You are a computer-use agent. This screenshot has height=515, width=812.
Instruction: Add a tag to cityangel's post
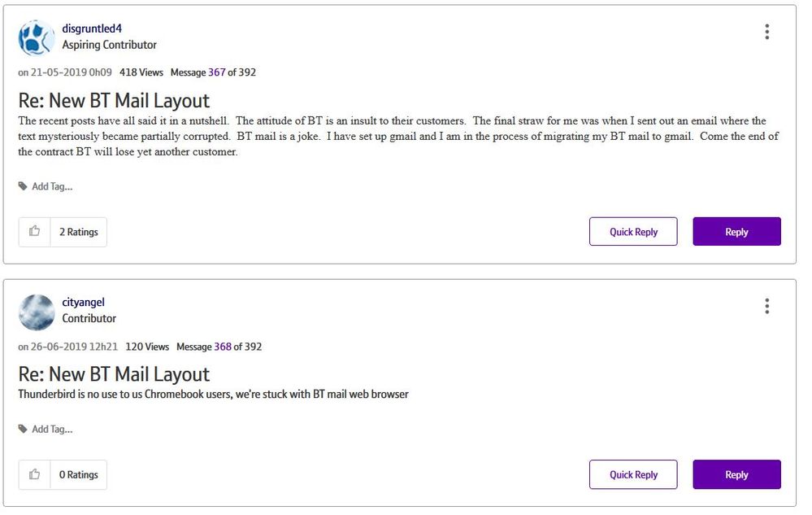(x=52, y=429)
